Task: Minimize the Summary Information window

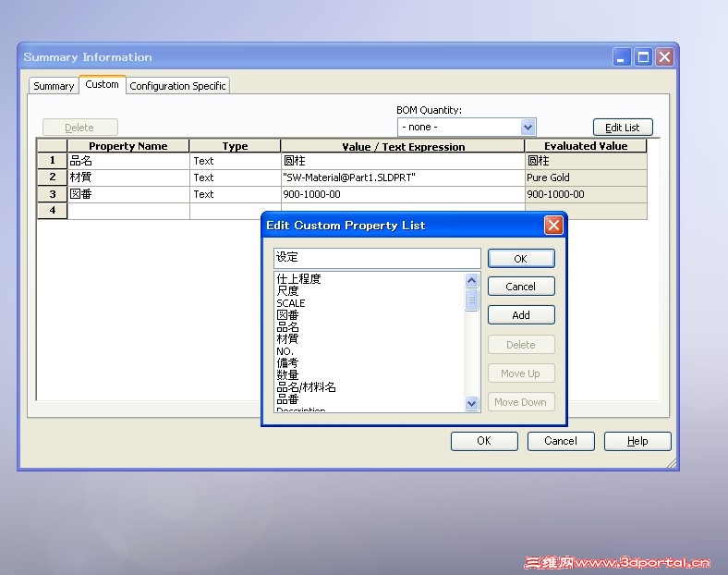Action: [x=622, y=57]
